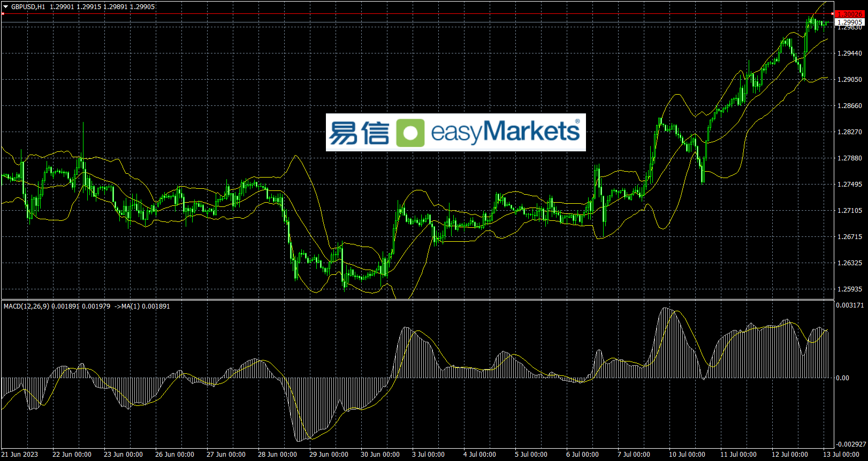Click the 10 Jul 00:00 time label
Image resolution: width=868 pixels, height=461 pixels.
tap(687, 455)
